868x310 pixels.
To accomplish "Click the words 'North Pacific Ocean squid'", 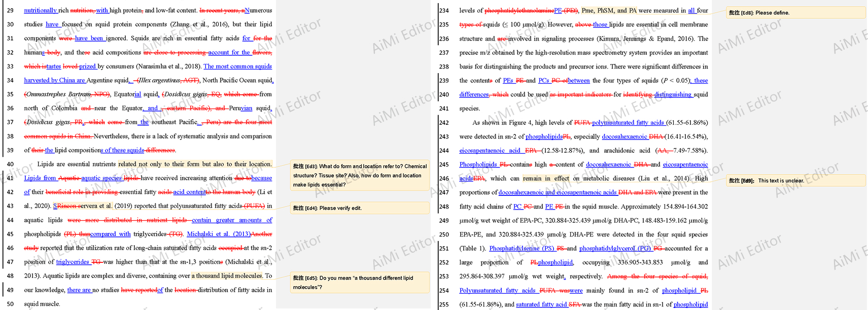I will 237,80.
